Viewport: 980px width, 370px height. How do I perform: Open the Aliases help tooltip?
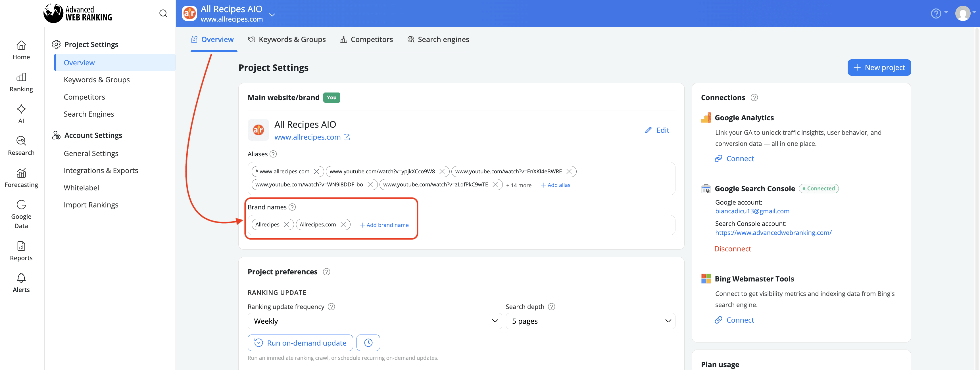(x=273, y=154)
